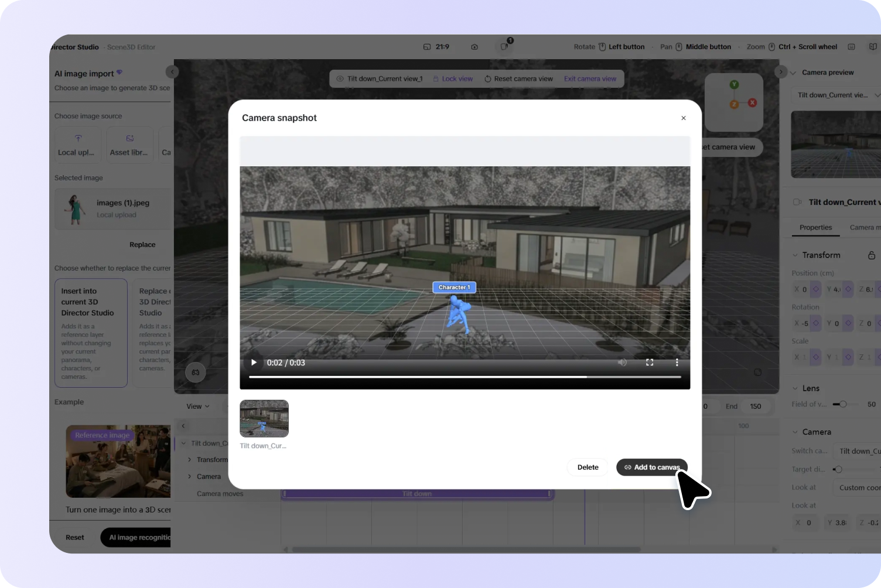Toggle Rotation Y keyframe diamond

848,323
